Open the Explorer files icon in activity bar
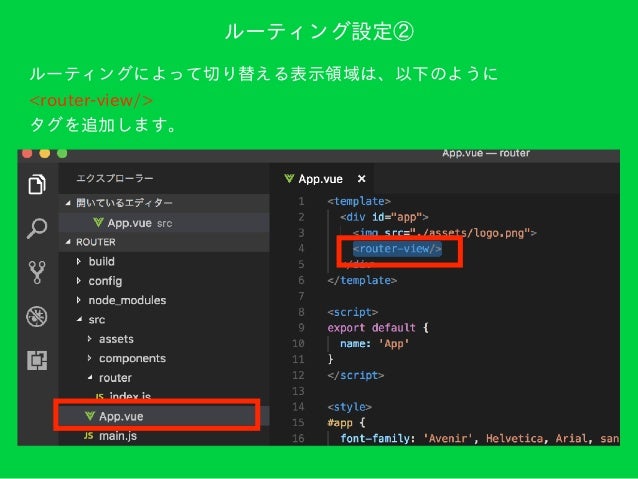The height and width of the screenshot is (479, 638). point(37,184)
